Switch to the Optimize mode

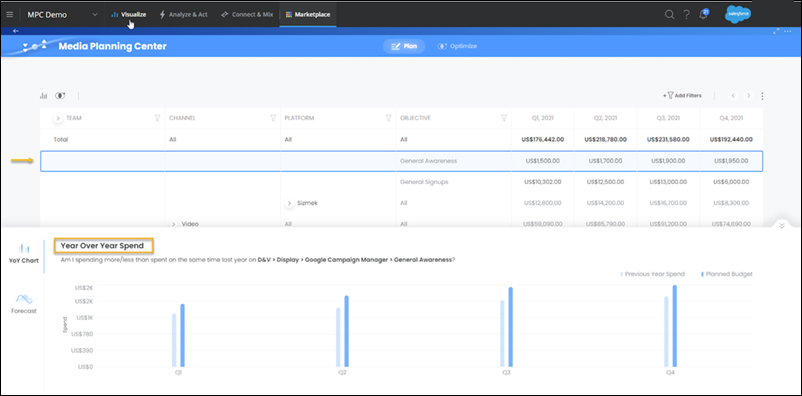coord(457,46)
